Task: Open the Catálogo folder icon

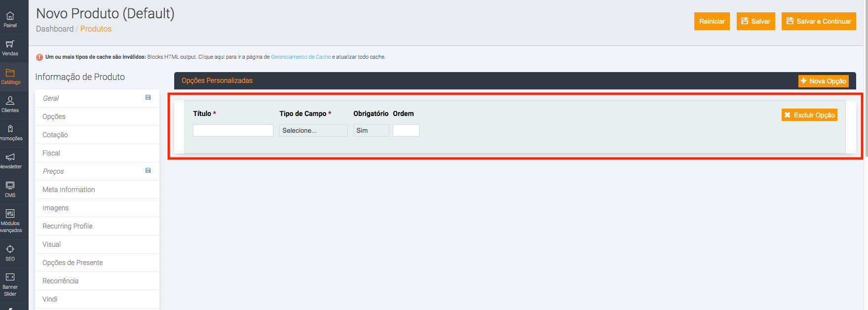Action: [10, 73]
